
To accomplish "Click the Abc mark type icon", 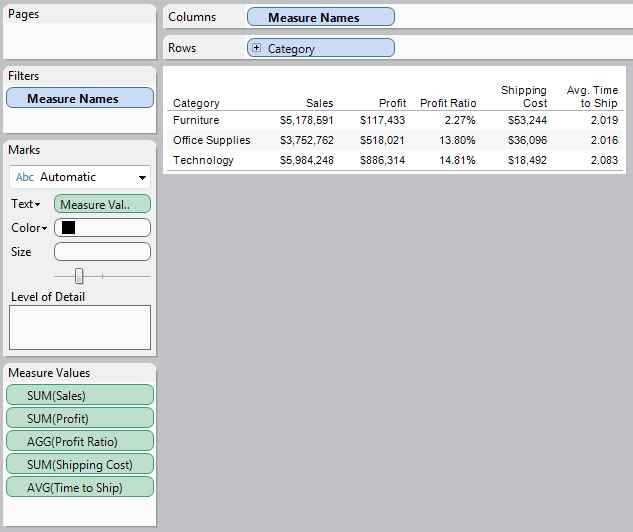I will 25,177.
